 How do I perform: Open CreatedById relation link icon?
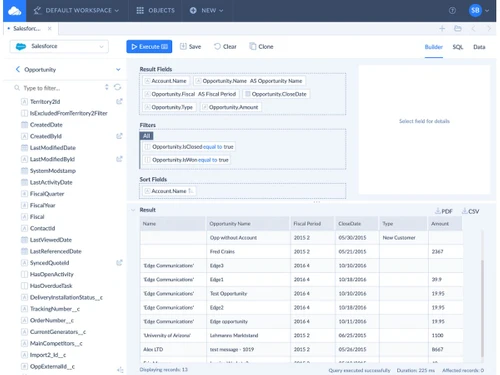point(119,136)
